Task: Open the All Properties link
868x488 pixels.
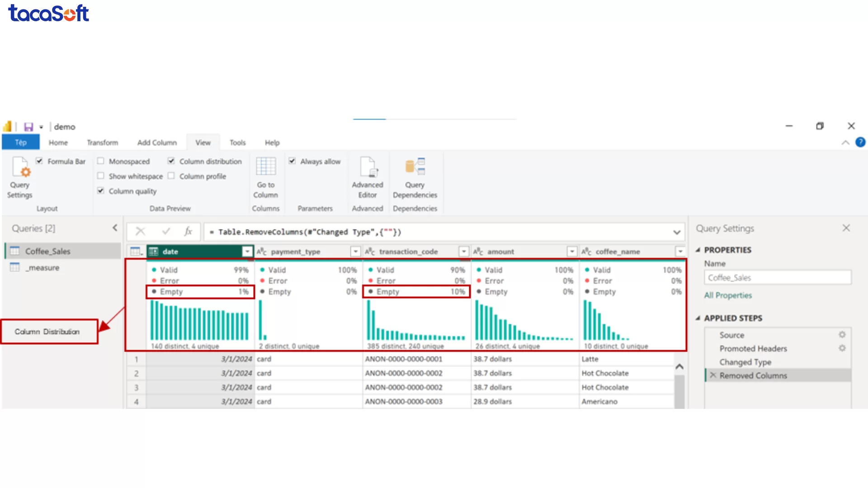Action: click(x=728, y=295)
